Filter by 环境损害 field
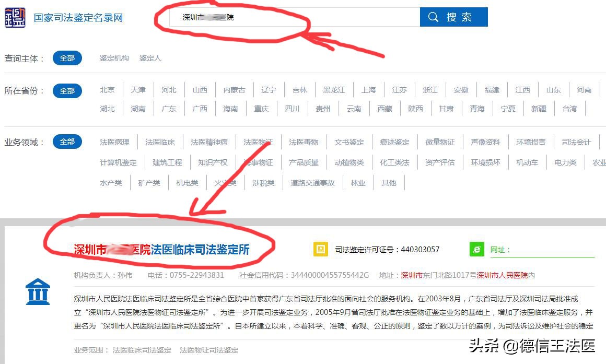This screenshot has width=606, height=364. click(x=531, y=142)
